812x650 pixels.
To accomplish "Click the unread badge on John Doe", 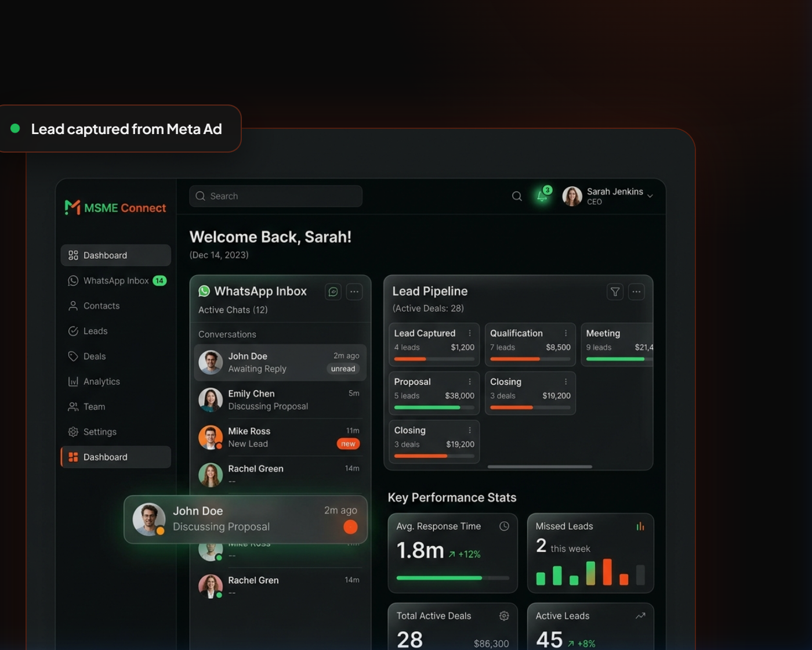I will coord(343,369).
